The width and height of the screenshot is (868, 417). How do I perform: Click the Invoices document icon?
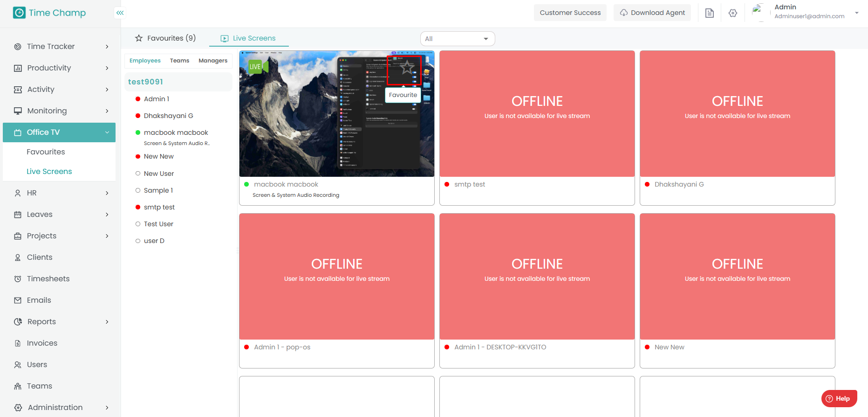click(18, 343)
